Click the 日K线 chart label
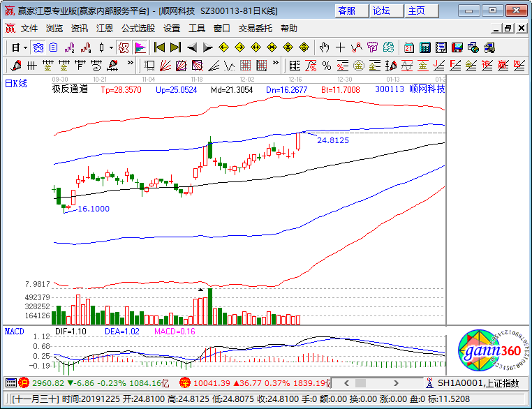The image size is (532, 409). [15, 84]
